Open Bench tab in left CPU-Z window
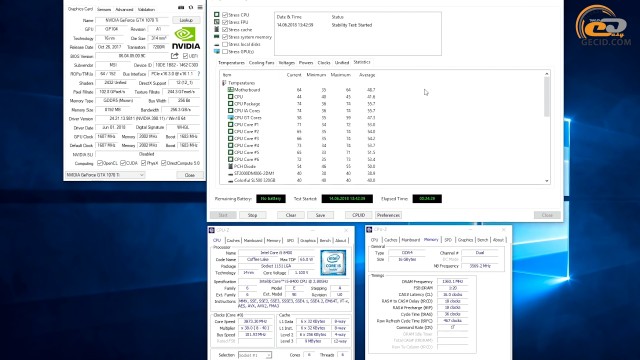The image size is (640, 360). [325, 240]
